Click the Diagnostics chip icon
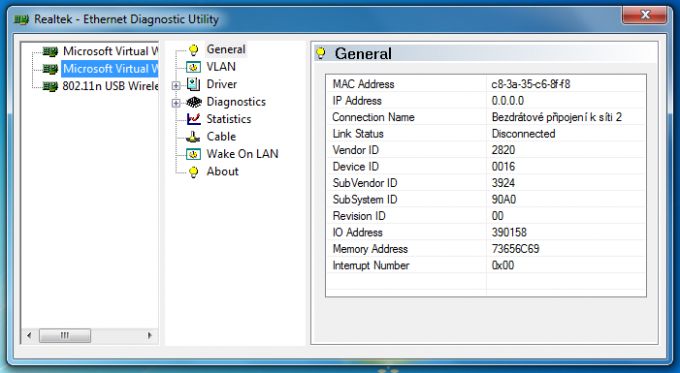 tap(193, 102)
